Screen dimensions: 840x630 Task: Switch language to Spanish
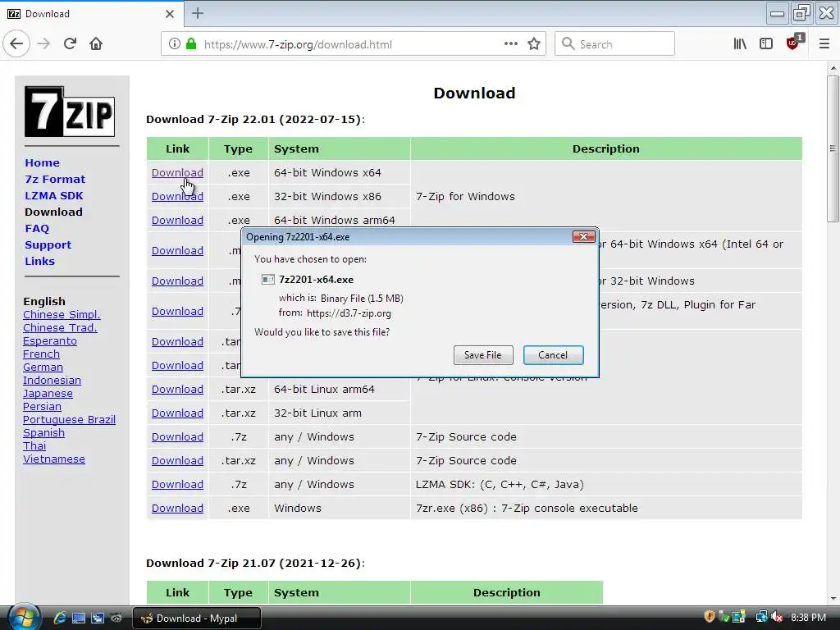(x=44, y=433)
